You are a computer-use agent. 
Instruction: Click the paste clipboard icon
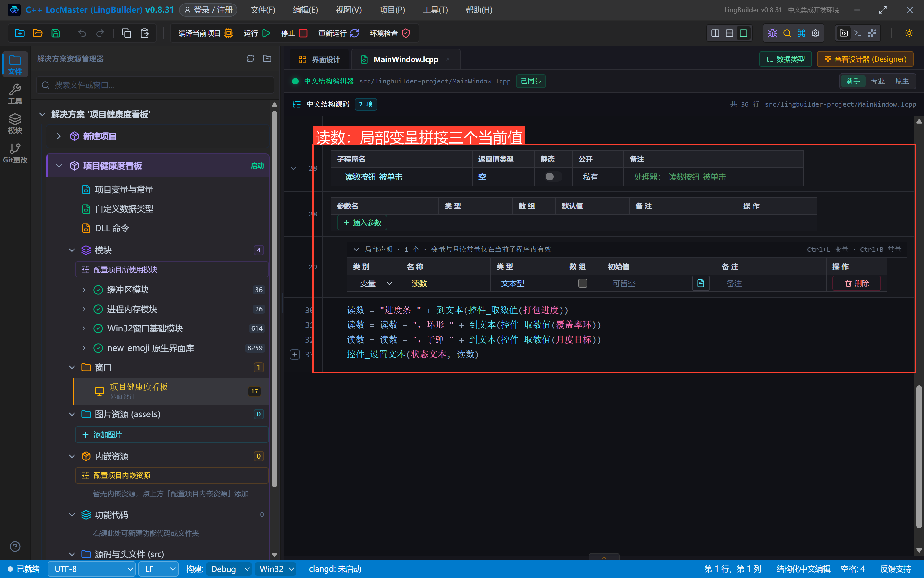pos(144,33)
